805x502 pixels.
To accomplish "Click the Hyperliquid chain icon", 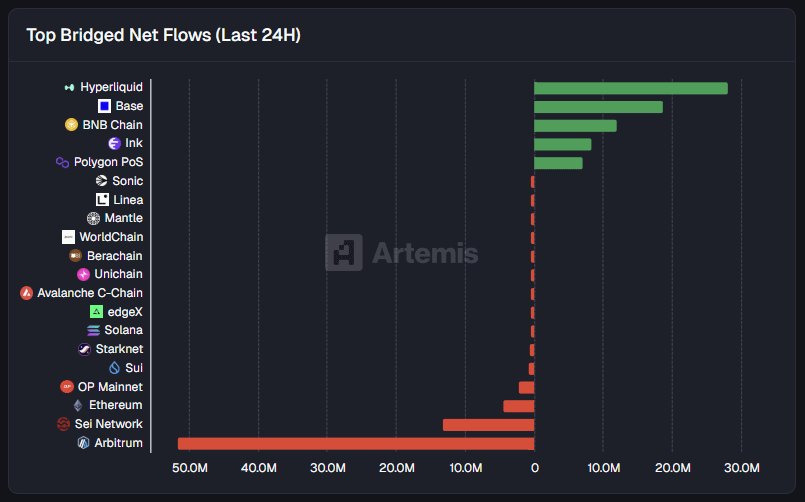I will 69,87.
